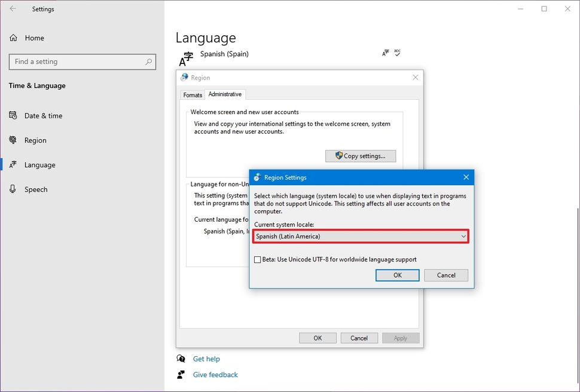
Task: Click the typing settings icon near top right
Action: pyautogui.click(x=386, y=53)
